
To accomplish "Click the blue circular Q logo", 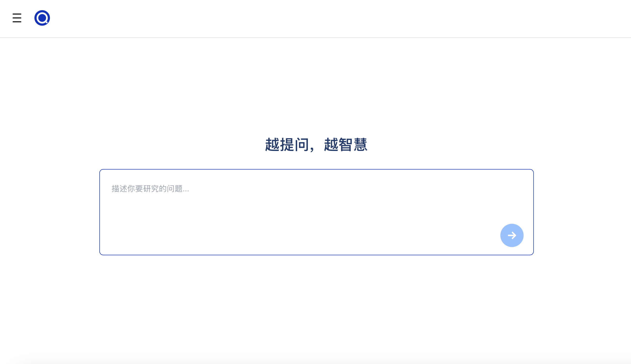I will tap(42, 18).
